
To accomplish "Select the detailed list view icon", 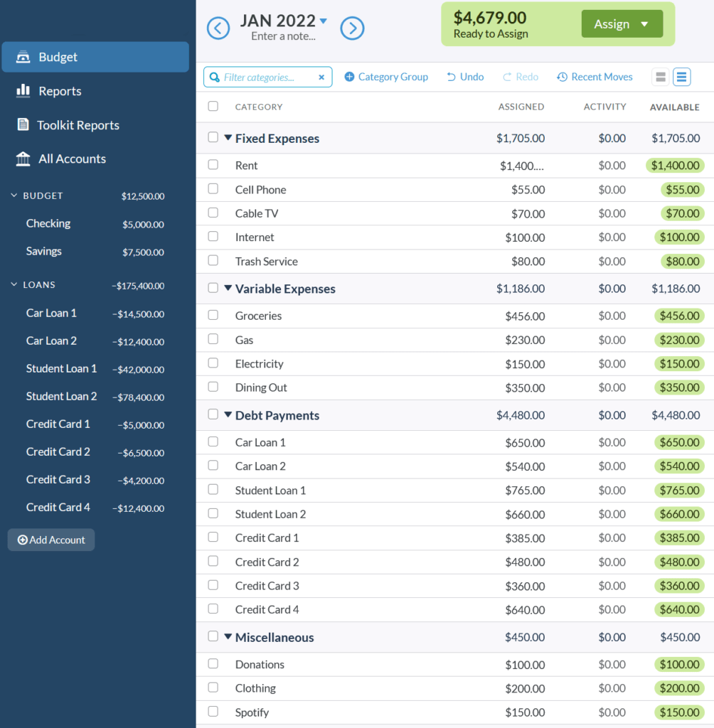I will point(681,76).
